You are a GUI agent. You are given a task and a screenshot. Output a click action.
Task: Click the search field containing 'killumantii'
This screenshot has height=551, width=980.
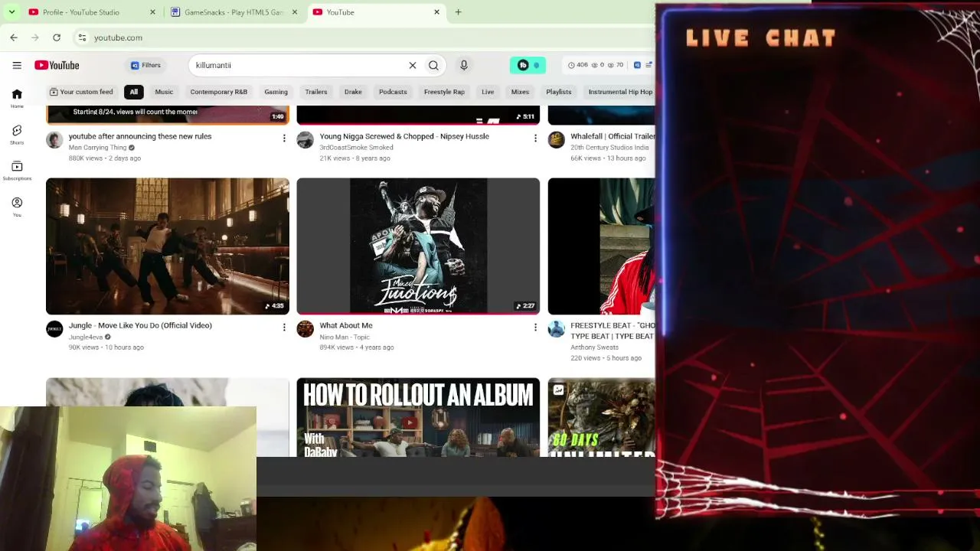tap(299, 65)
